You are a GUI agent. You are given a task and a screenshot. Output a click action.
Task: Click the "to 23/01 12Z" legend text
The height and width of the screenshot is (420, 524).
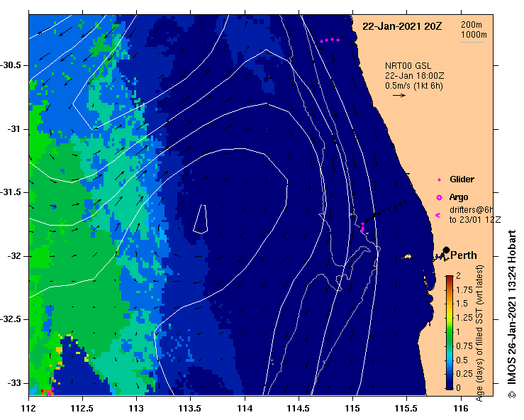click(475, 220)
